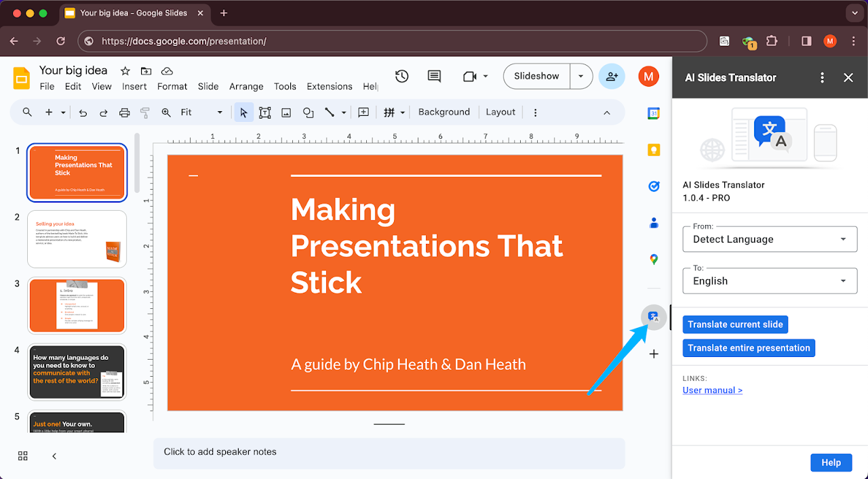868x479 pixels.
Task: Open the User manual link
Action: [x=712, y=390]
